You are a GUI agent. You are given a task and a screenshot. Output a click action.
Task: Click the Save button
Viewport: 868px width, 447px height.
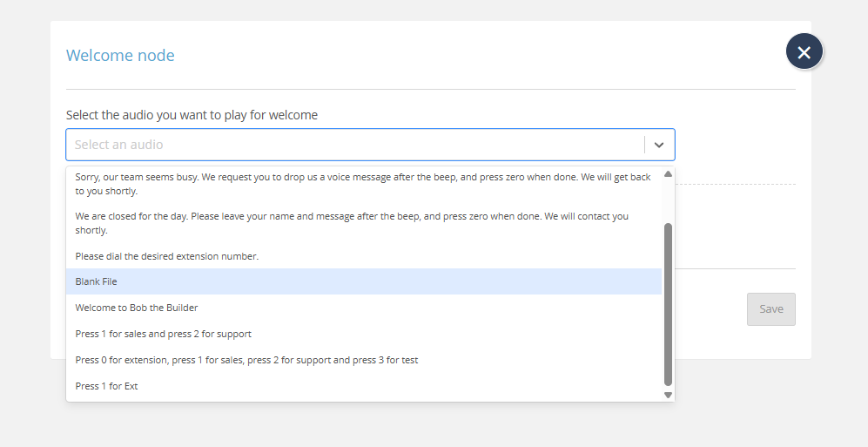[x=770, y=309]
